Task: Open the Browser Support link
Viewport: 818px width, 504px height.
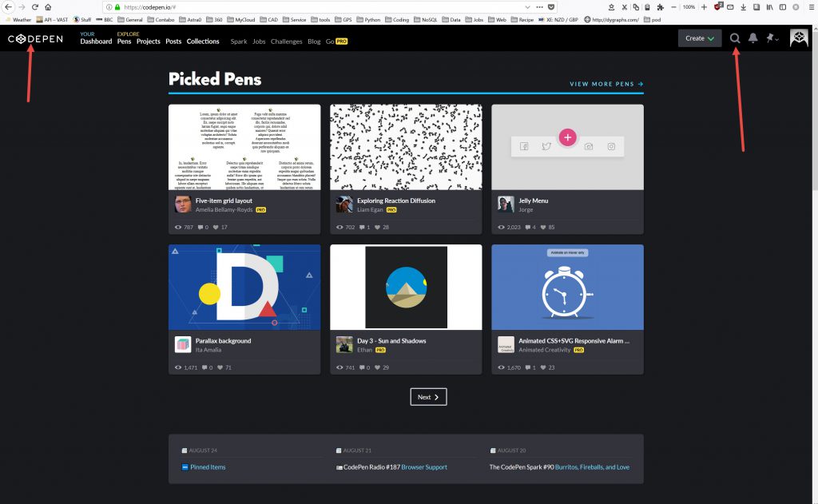Action: 424,467
